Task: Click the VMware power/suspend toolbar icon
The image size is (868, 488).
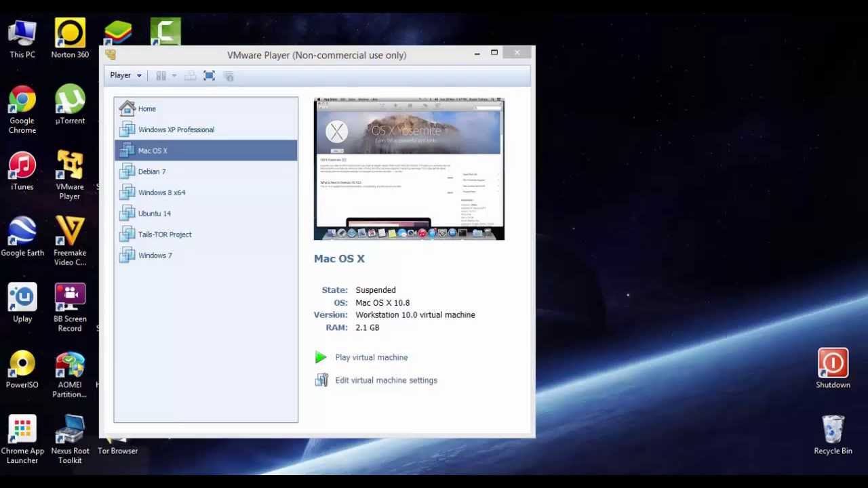Action: click(161, 76)
